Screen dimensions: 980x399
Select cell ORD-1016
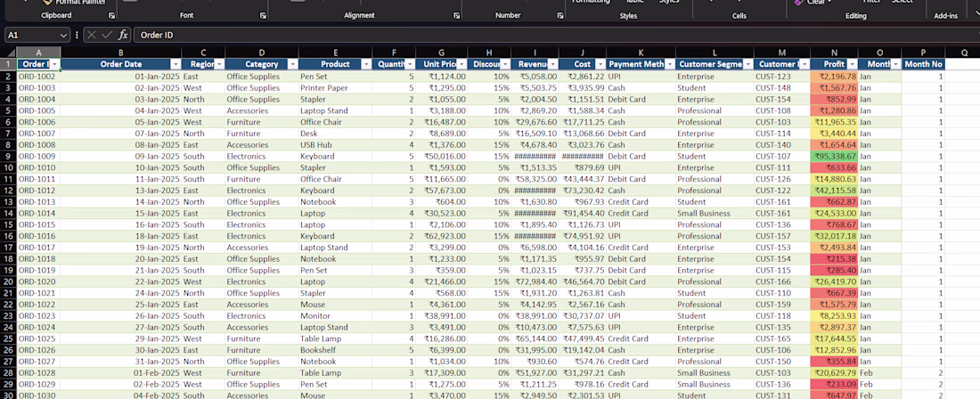coord(38,236)
